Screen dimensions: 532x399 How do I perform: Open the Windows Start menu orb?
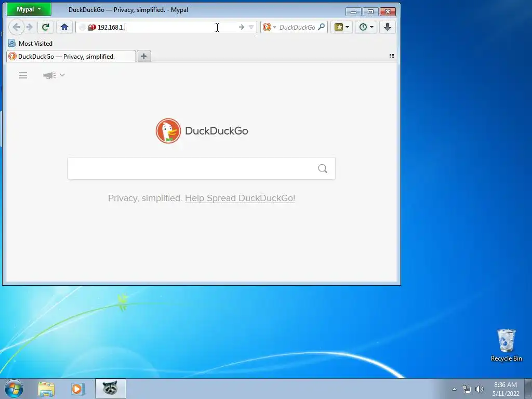[14, 389]
